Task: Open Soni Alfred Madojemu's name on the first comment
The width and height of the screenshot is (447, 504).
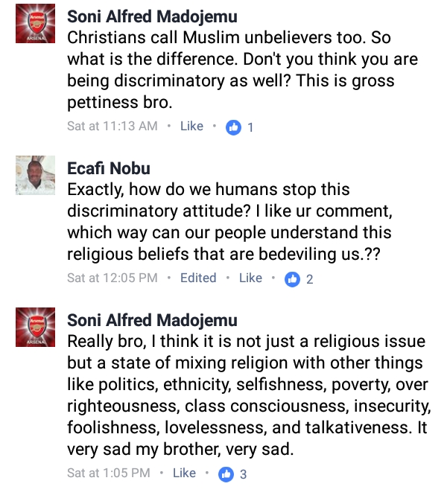Action: coord(152,17)
